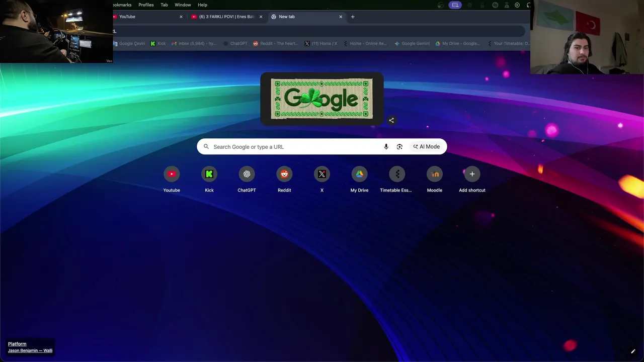Select the New tab tab
Viewport: 644px width, 362px height.
pyautogui.click(x=307, y=17)
